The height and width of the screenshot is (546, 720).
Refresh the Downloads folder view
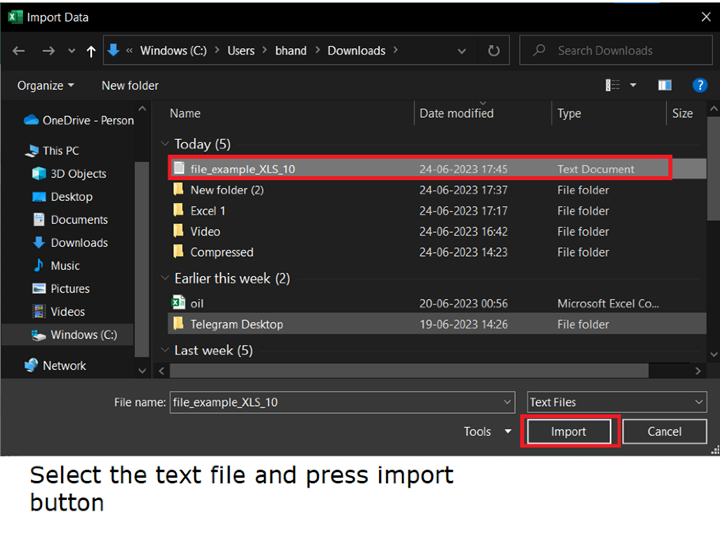[494, 51]
